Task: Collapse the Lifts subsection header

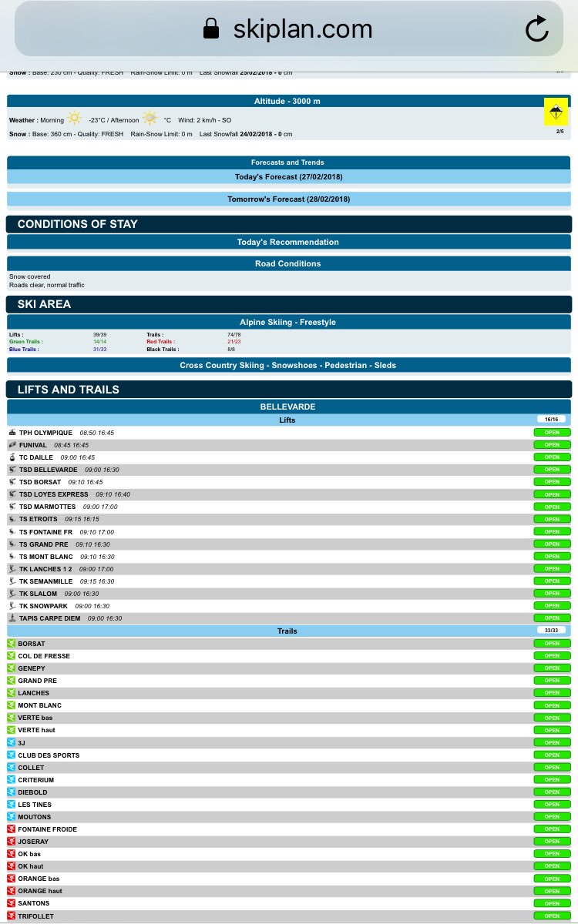Action: 289,420
